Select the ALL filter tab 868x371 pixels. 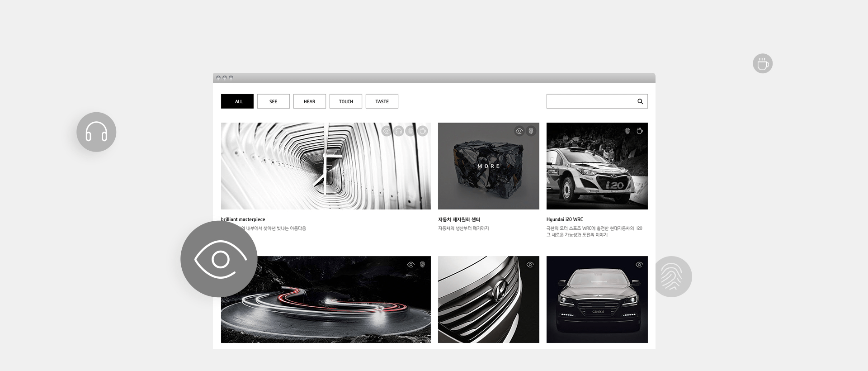(x=237, y=101)
